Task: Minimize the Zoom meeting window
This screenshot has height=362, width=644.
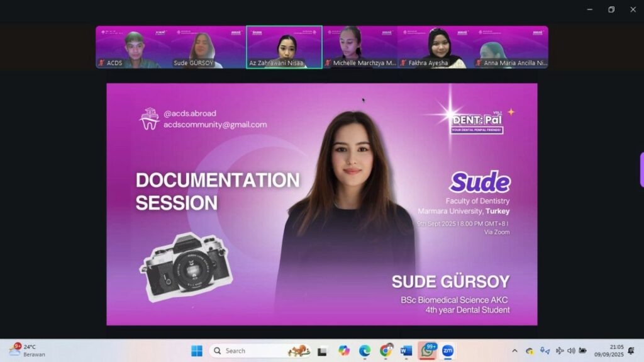Action: point(590,9)
